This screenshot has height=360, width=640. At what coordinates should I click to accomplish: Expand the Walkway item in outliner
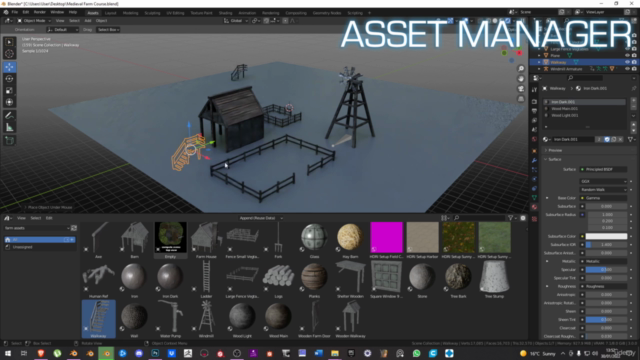pos(539,62)
